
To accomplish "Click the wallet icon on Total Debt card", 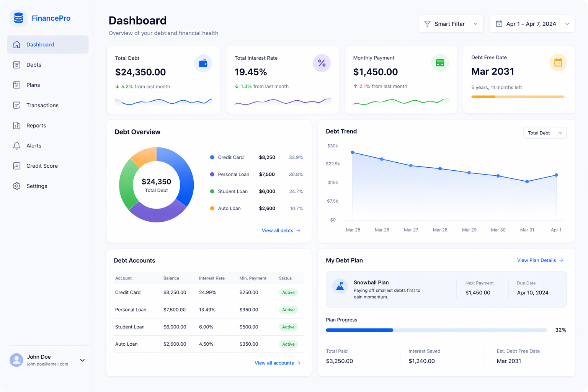I will click(203, 63).
